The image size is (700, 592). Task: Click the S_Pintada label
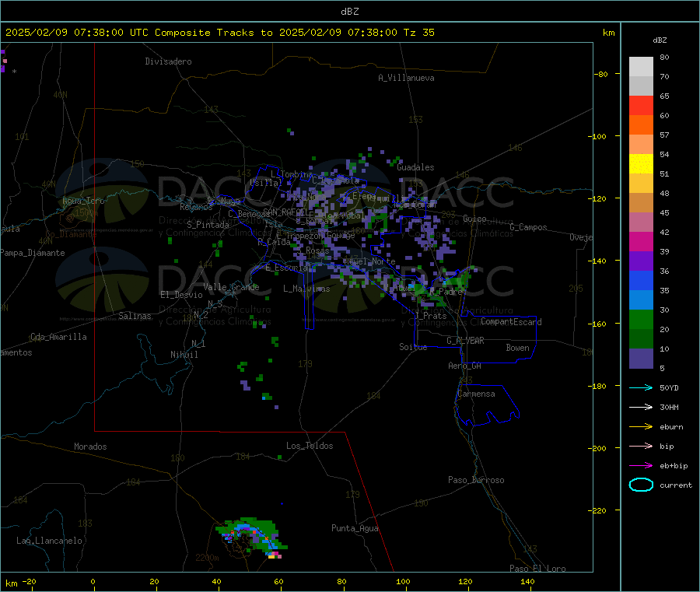208,225
